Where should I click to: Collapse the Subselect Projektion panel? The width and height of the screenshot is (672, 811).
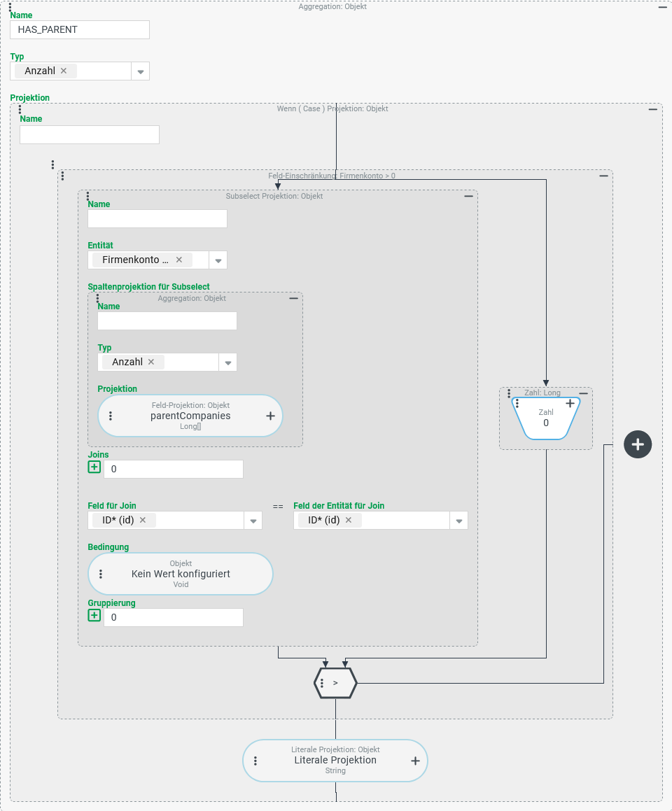468,197
